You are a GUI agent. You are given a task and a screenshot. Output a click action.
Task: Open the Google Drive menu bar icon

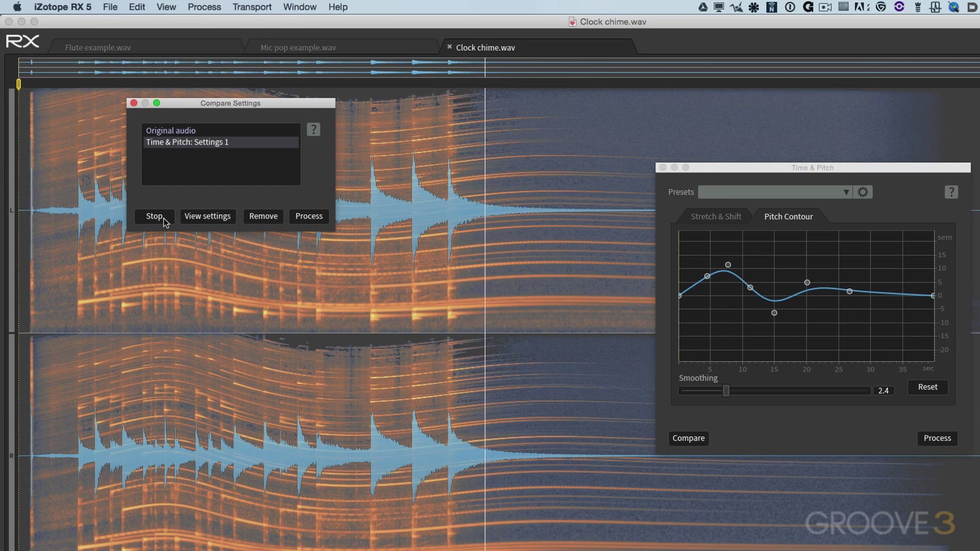tap(703, 7)
